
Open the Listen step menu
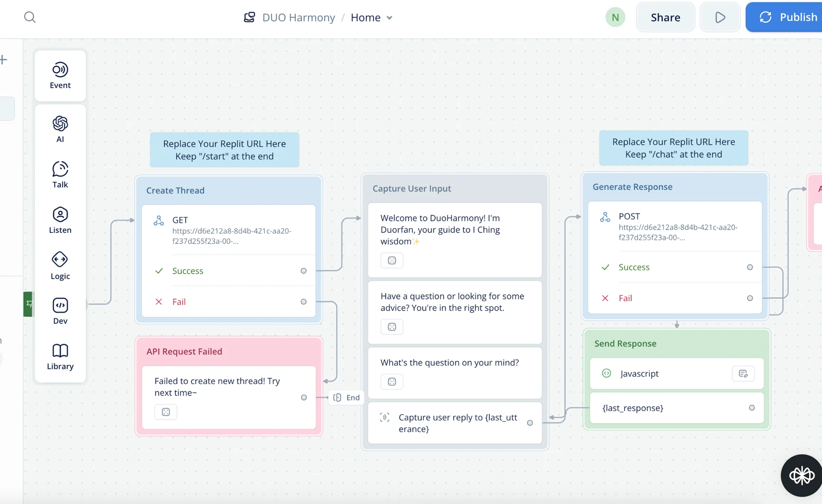coord(60,220)
